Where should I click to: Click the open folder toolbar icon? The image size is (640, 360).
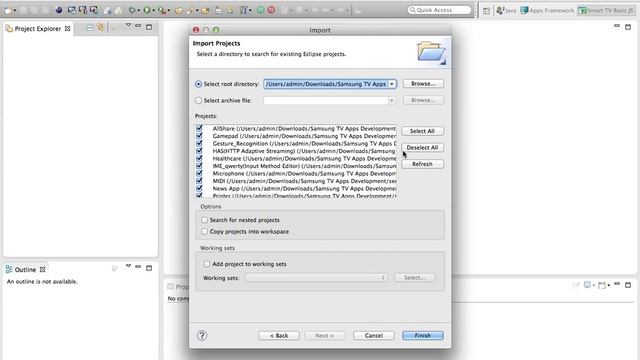point(179,10)
